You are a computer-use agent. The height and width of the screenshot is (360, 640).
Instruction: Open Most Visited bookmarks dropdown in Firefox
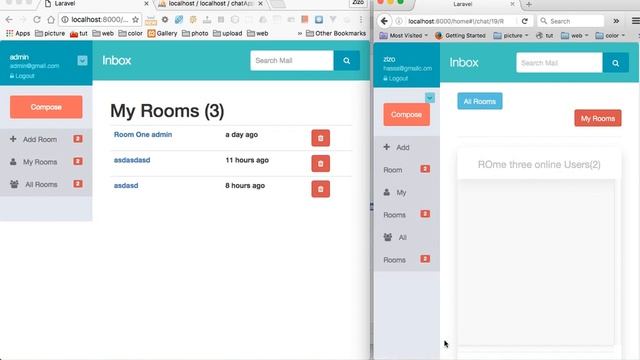coord(403,36)
